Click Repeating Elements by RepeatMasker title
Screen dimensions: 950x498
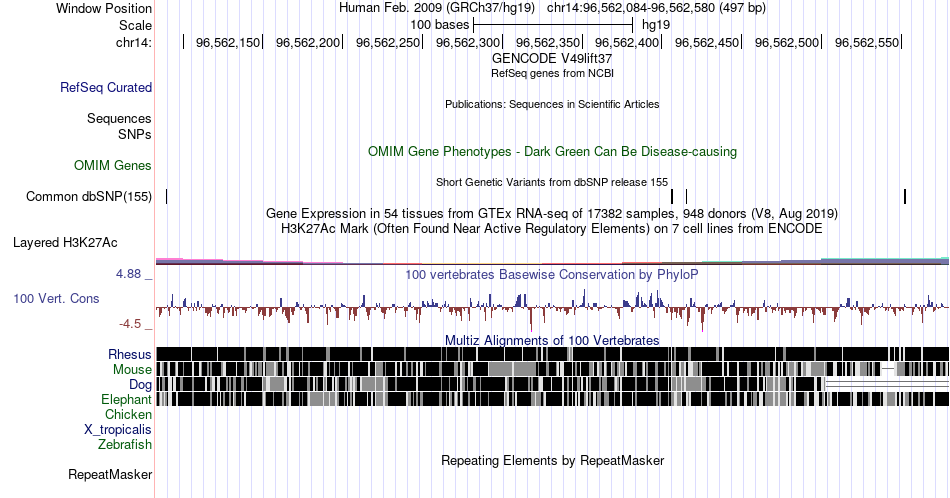click(552, 460)
